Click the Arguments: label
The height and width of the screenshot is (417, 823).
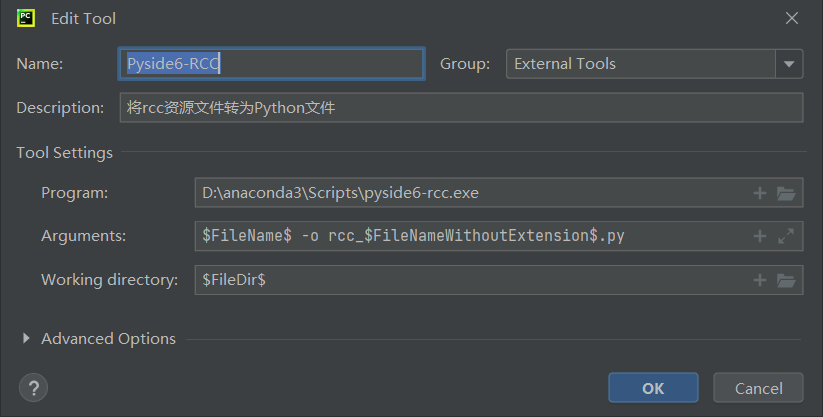click(83, 236)
